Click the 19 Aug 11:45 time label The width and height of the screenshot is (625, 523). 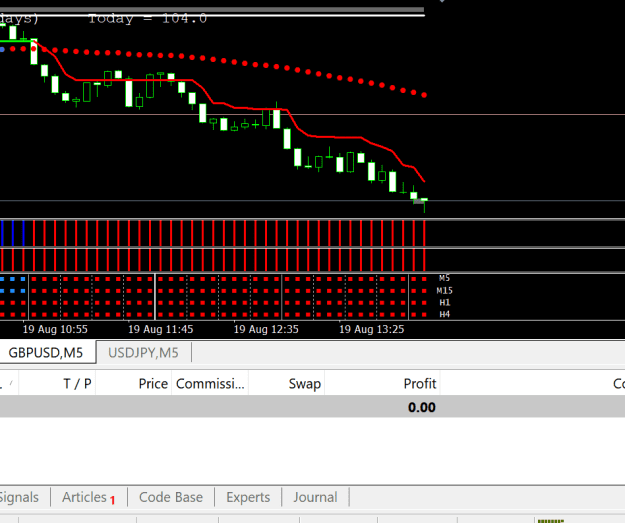[x=161, y=329]
